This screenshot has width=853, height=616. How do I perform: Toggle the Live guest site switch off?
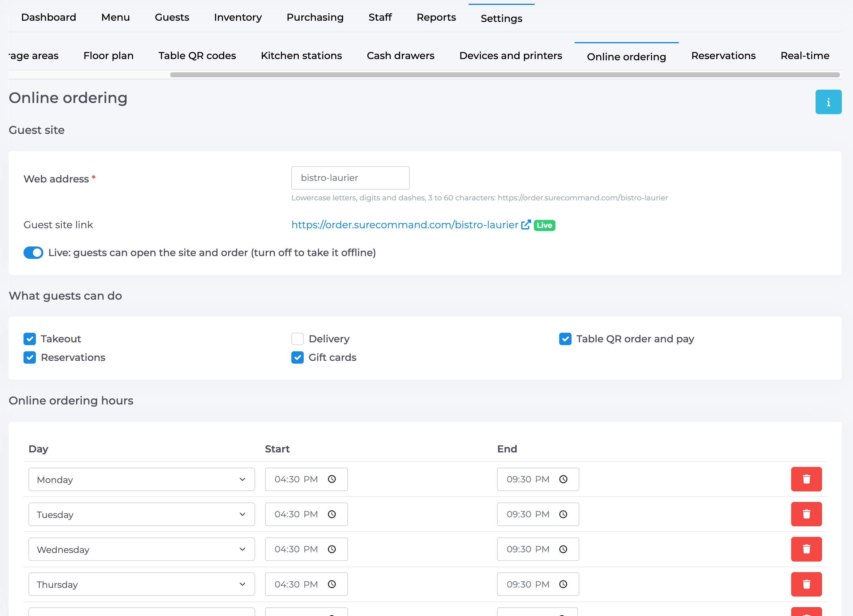pyautogui.click(x=33, y=253)
